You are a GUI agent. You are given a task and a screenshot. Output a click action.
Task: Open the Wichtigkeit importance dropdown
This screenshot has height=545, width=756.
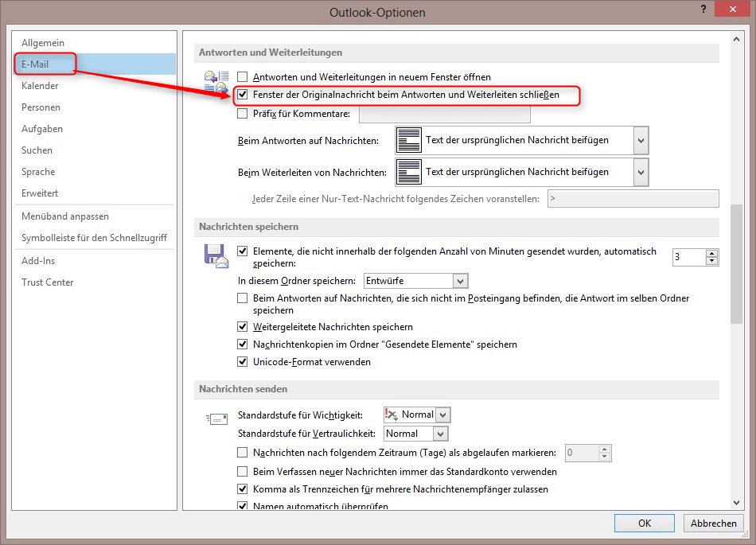[443, 415]
